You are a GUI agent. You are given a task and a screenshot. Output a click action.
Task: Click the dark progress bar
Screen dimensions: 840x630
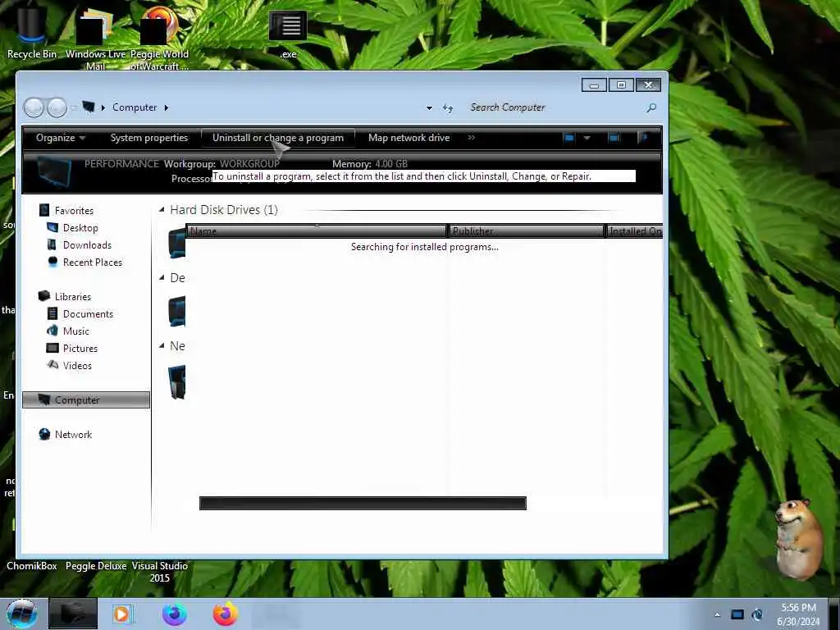(363, 503)
